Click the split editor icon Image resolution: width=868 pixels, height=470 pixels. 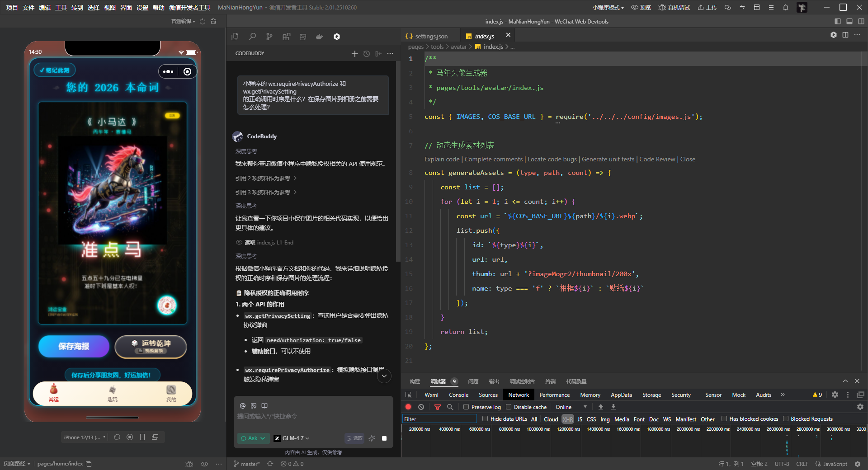845,35
